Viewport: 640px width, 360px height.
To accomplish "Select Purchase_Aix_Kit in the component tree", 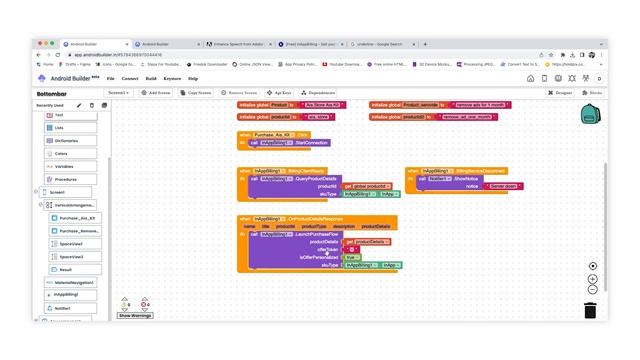I will [76, 218].
